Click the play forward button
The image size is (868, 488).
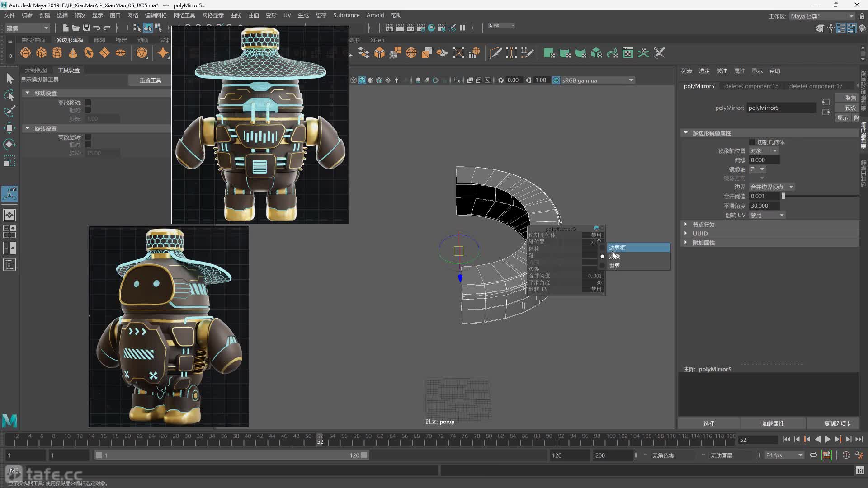(x=828, y=439)
